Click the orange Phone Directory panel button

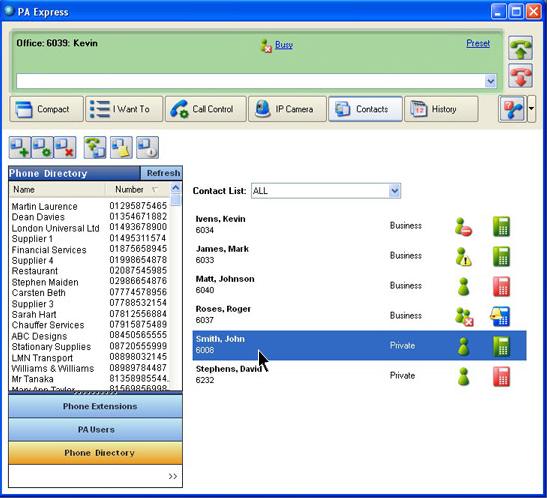click(96, 453)
